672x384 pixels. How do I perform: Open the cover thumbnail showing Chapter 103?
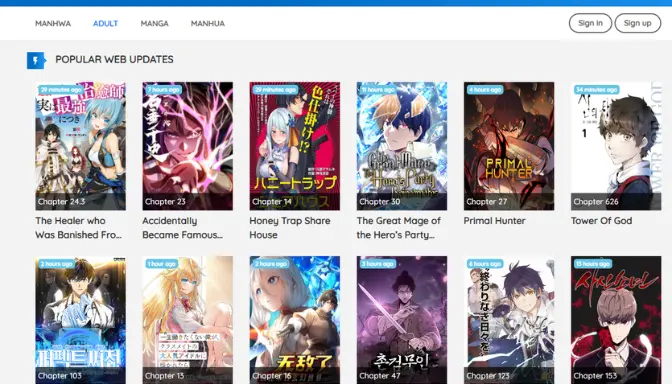tap(81, 320)
